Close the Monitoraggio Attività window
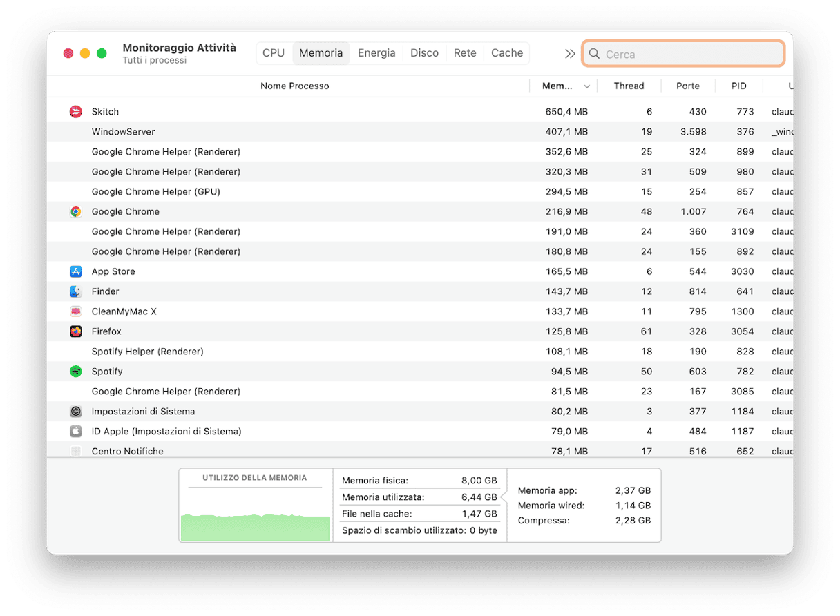 68,53
